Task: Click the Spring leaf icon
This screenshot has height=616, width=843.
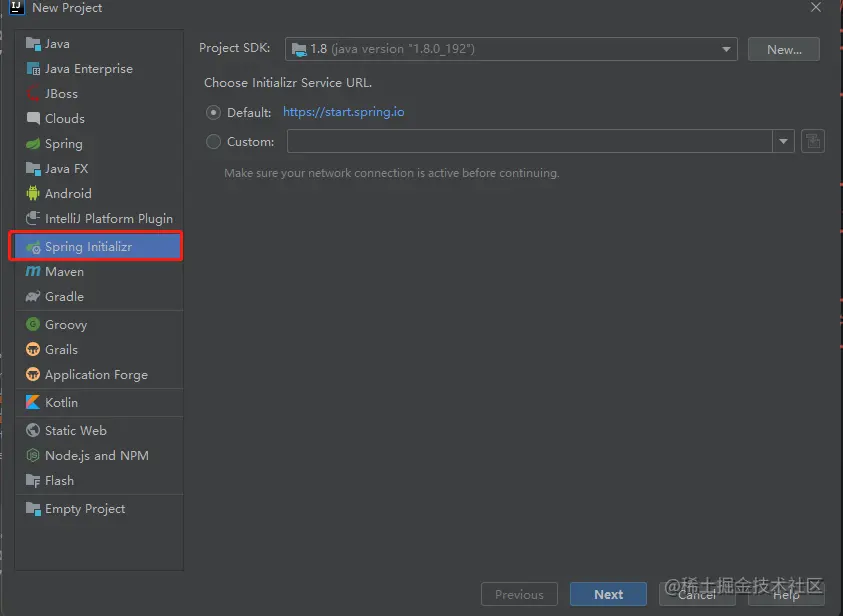Action: pyautogui.click(x=33, y=144)
